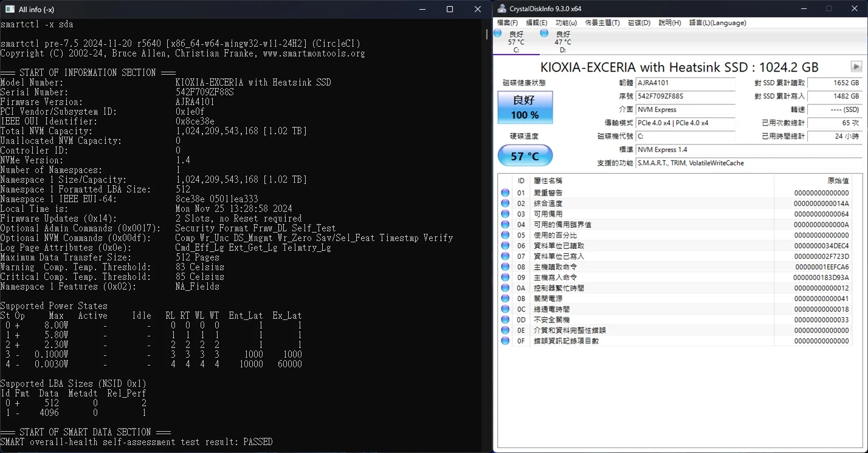868x453 pixels.
Task: Click the 原始值 column header
Action: click(814, 181)
